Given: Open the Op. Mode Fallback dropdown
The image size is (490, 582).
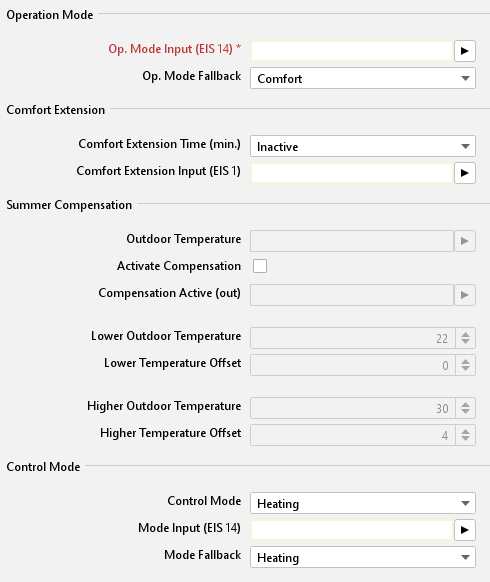Looking at the screenshot, I should point(363,78).
